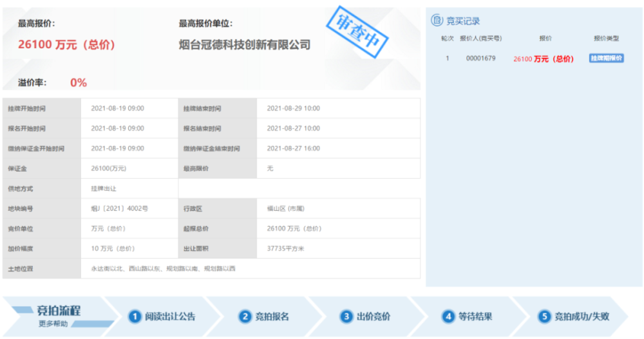The image size is (644, 339).
Task: Click the 竞买记录 document icon
Action: (x=437, y=20)
